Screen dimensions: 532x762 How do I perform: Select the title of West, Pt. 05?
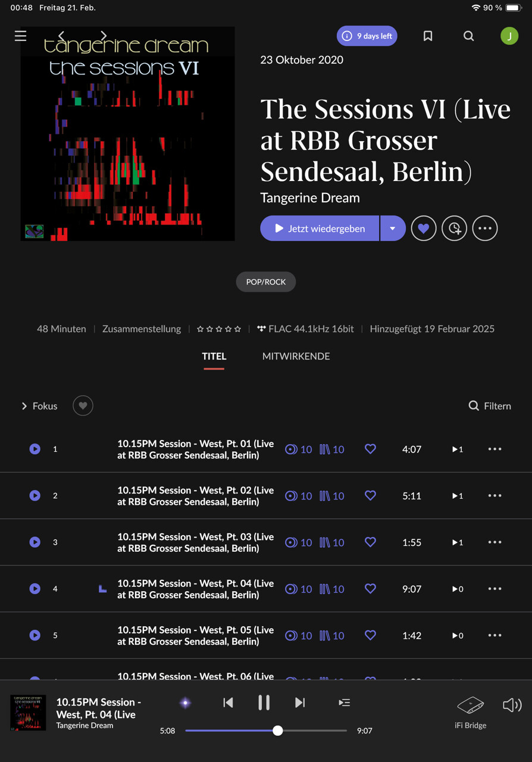coord(196,635)
